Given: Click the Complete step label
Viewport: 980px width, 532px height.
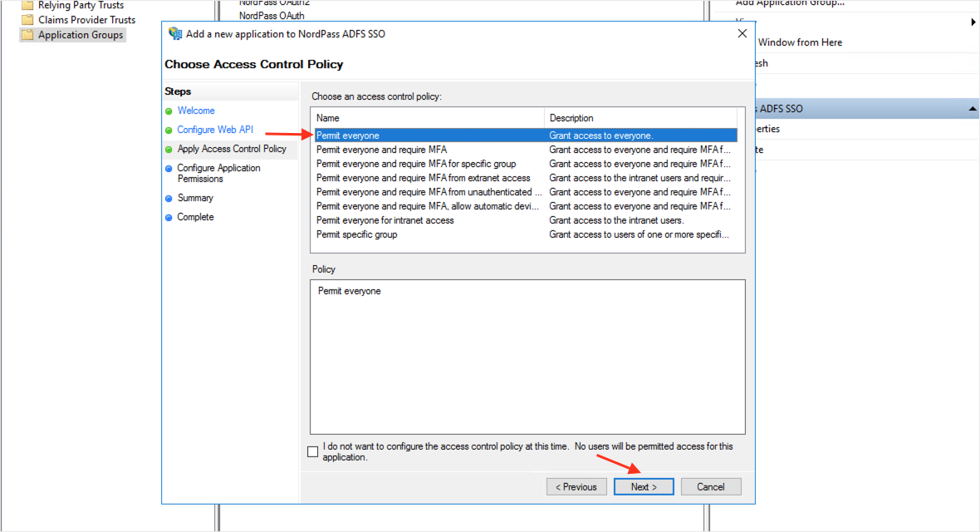Looking at the screenshot, I should pos(195,217).
